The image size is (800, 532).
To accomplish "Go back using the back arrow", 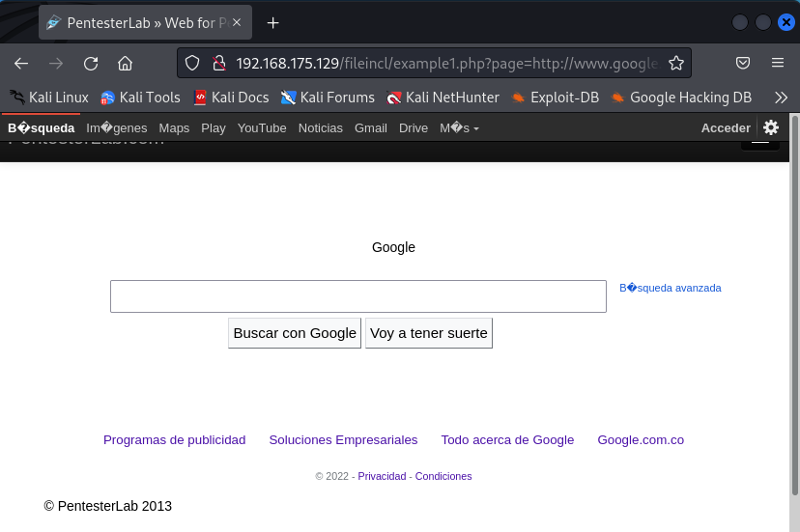I will pos(21,64).
